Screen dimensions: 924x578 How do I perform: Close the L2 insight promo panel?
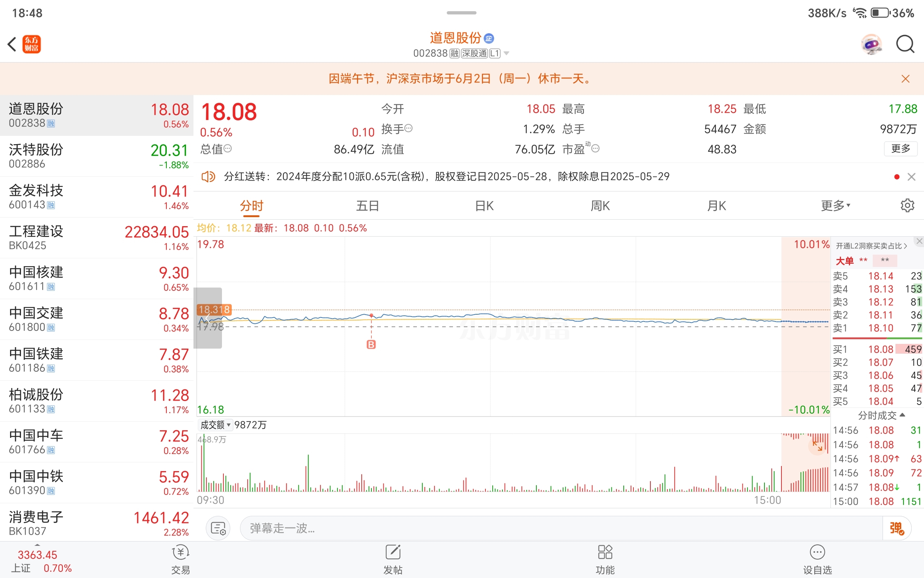pyautogui.click(x=919, y=241)
